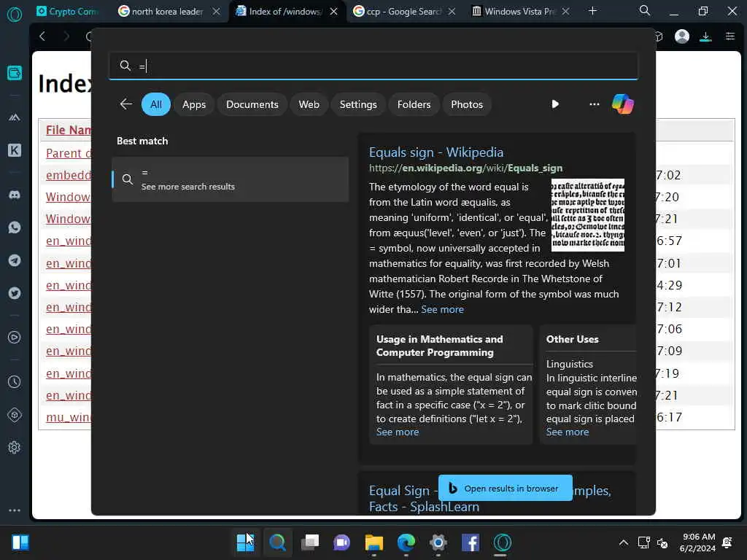Image resolution: width=747 pixels, height=560 pixels.
Task: Click See more after 'wider tha...' text
Action: pyautogui.click(x=442, y=309)
